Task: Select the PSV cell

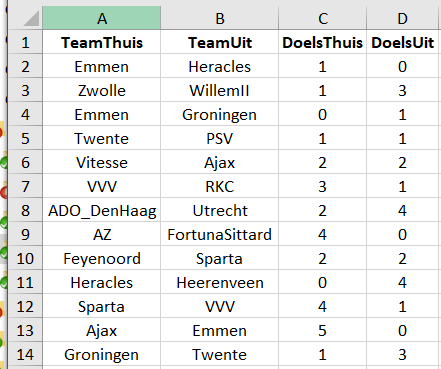Action: (x=220, y=138)
